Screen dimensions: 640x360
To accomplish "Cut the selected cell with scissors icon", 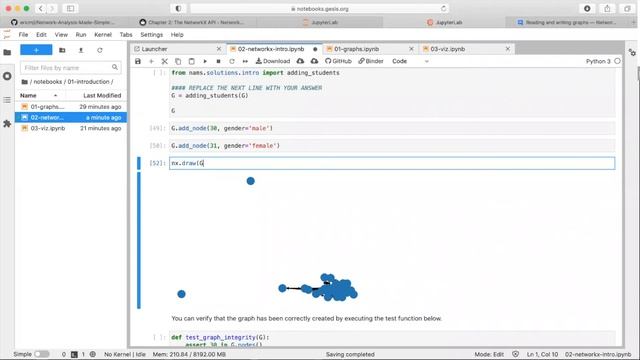I will tap(164, 61).
